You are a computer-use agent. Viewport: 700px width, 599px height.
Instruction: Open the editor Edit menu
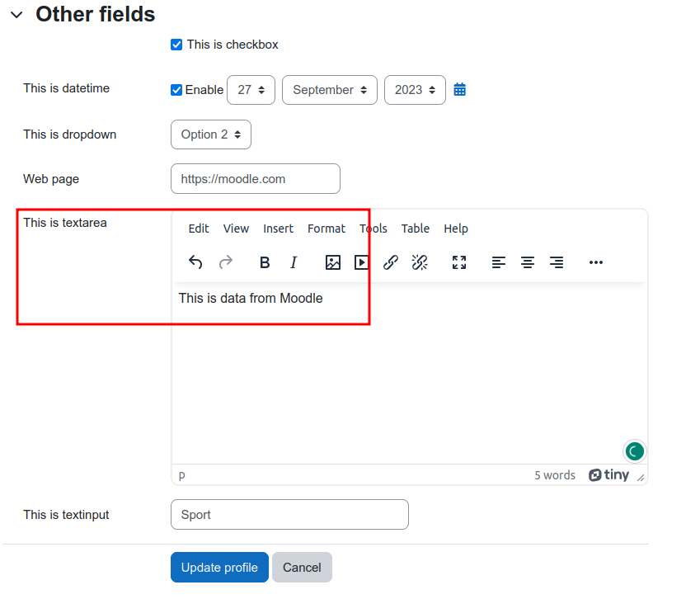click(x=199, y=229)
